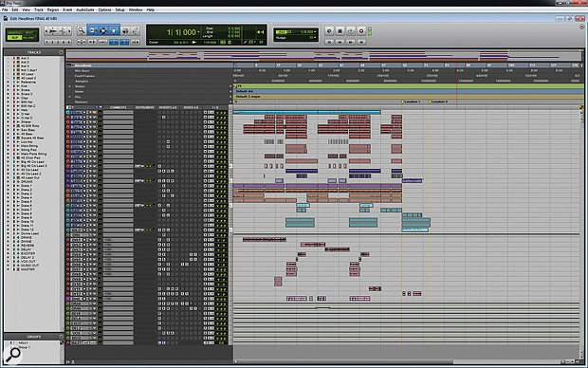The width and height of the screenshot is (588, 368).
Task: Expand the Key ruler
Action: point(70,97)
